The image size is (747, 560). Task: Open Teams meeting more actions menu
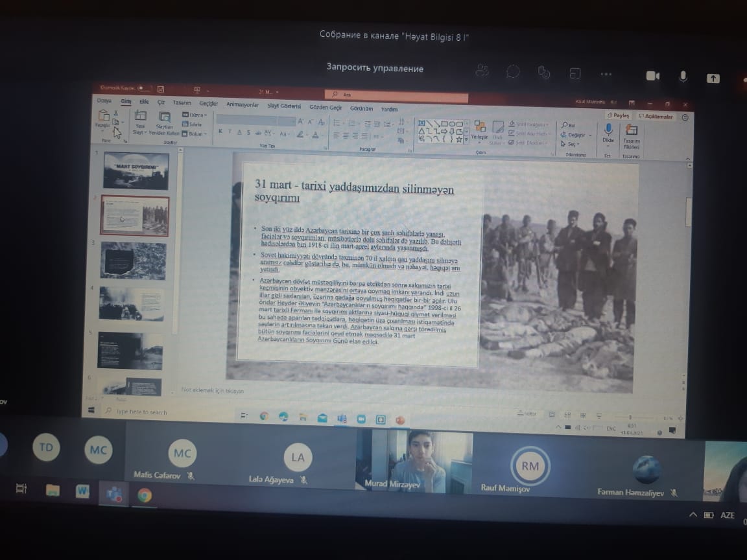click(606, 74)
